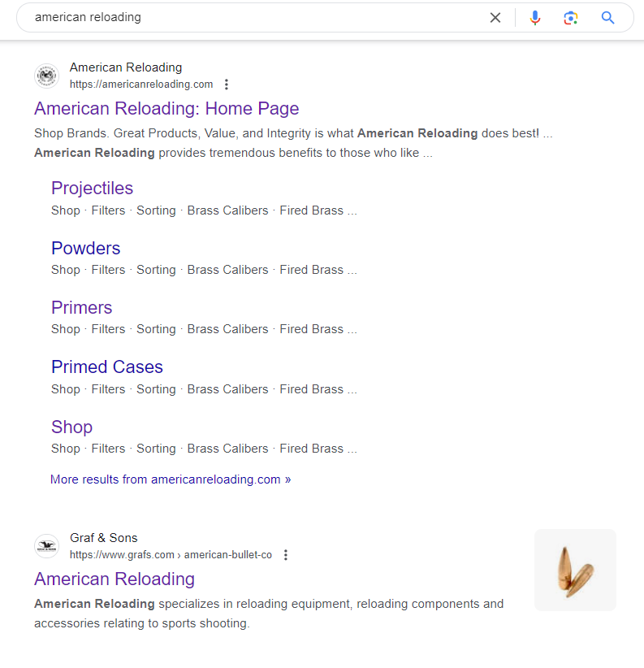The image size is (644, 668).
Task: Open the Powders sitelink
Action: 86,249
